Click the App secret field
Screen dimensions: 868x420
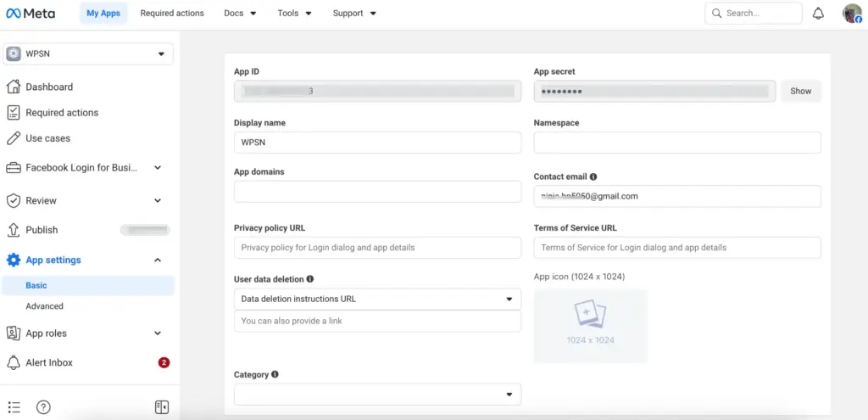655,92
